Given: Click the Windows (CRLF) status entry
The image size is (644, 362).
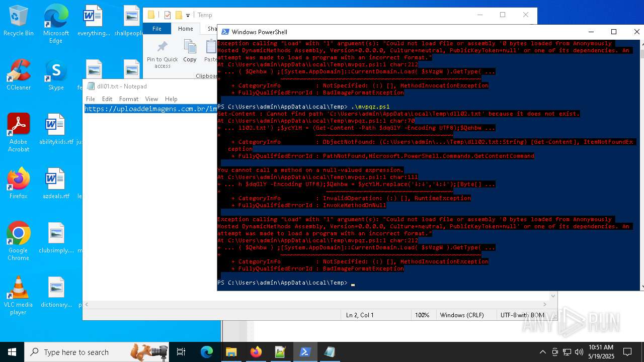Looking at the screenshot, I should coord(462,315).
